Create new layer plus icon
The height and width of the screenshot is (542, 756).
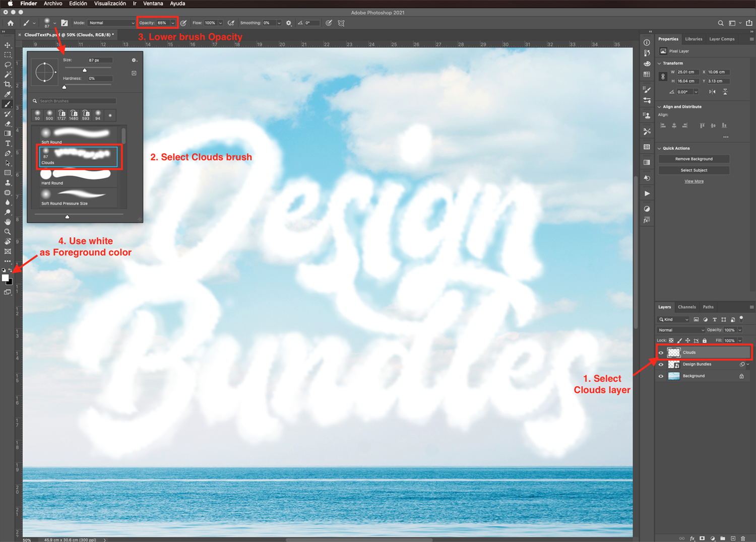pos(733,538)
